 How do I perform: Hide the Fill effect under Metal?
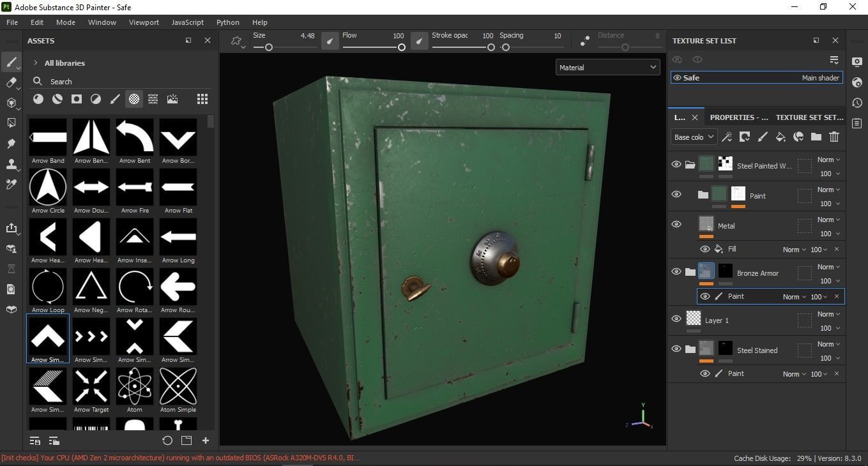pyautogui.click(x=705, y=249)
